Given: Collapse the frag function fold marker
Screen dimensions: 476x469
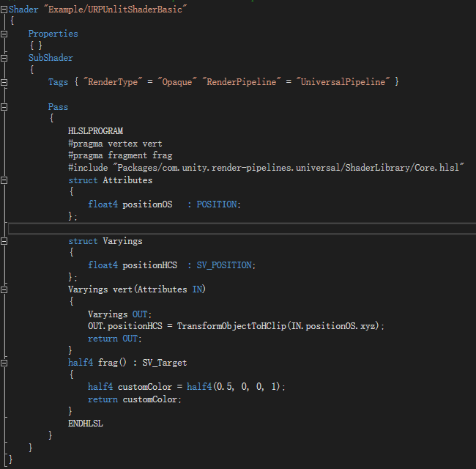Looking at the screenshot, I should [4, 363].
